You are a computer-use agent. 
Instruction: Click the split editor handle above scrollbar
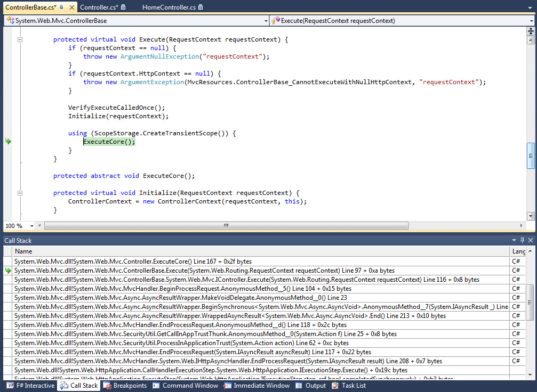(x=531, y=31)
